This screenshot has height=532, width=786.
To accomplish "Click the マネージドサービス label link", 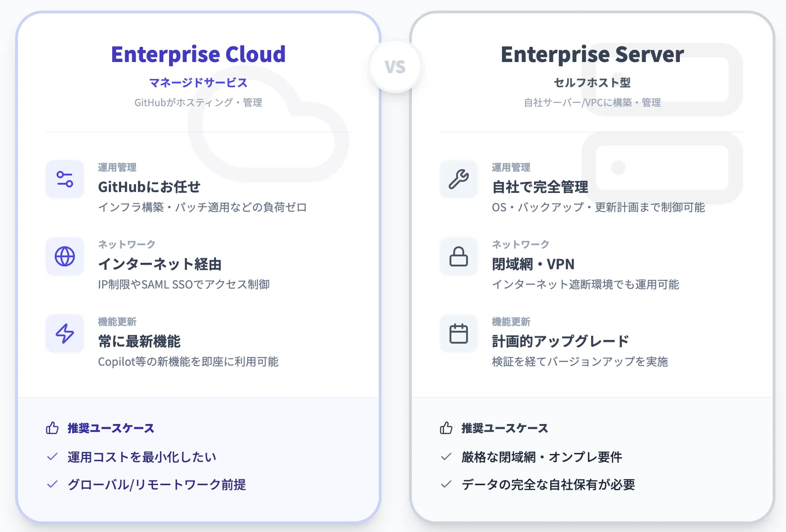I will (198, 83).
